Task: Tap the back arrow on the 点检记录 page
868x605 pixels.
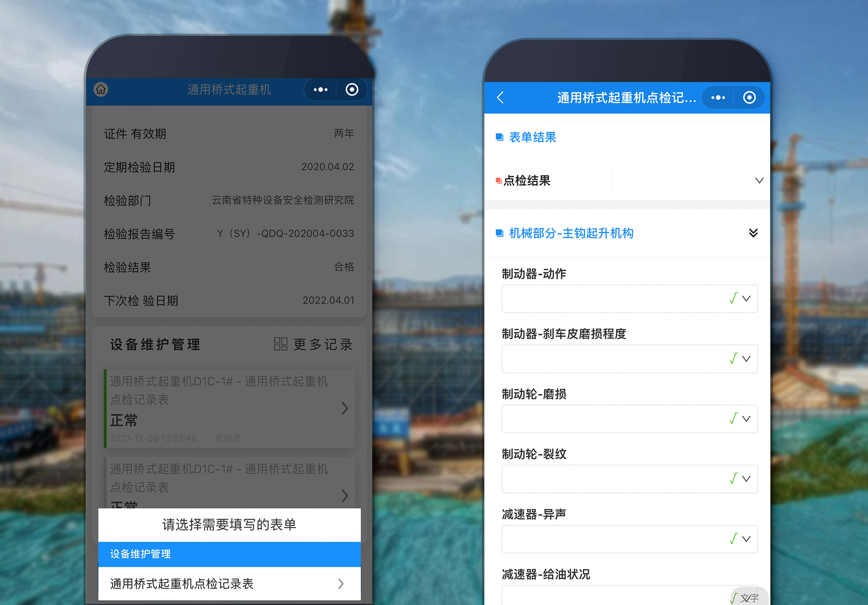Action: tap(500, 97)
